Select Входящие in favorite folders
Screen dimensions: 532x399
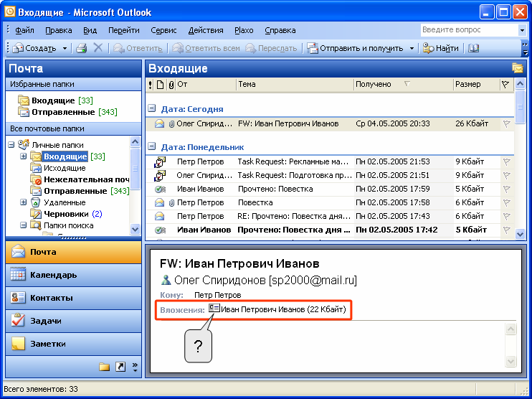(x=55, y=100)
